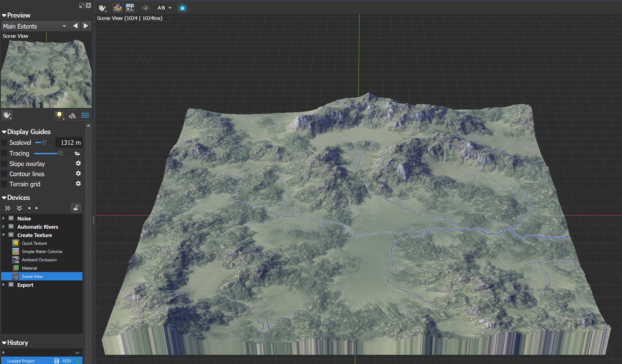The image size is (622, 364).
Task: Take a viewport screenshot with camera button
Action: coord(182,8)
